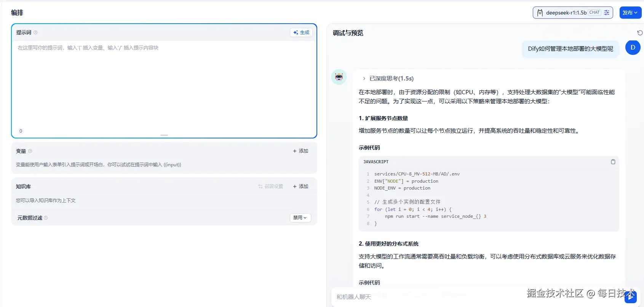Click the 变量 section label
Screen dimensions: 644x307
(x=21, y=151)
